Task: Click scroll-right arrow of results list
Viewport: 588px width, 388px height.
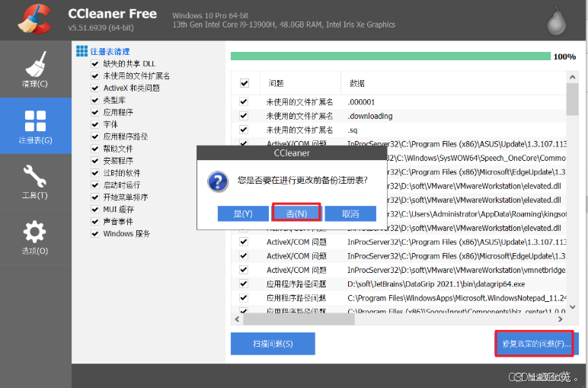Action: click(x=561, y=319)
